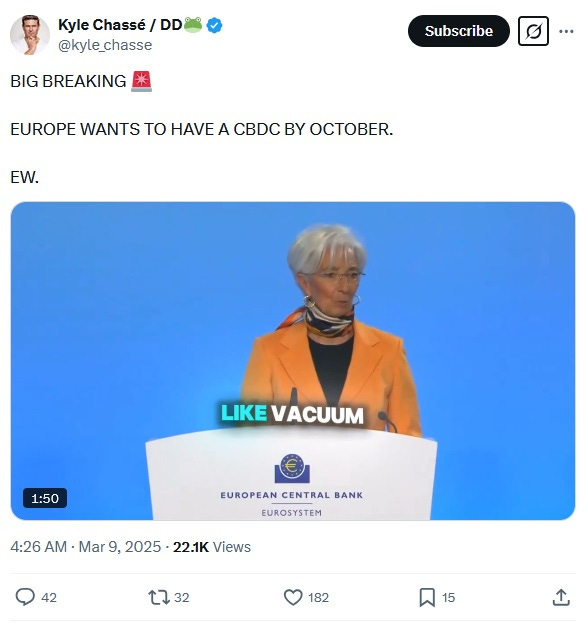This screenshot has width=585, height=625.
Task: Click the blue verified checkmark badge
Action: click(215, 26)
